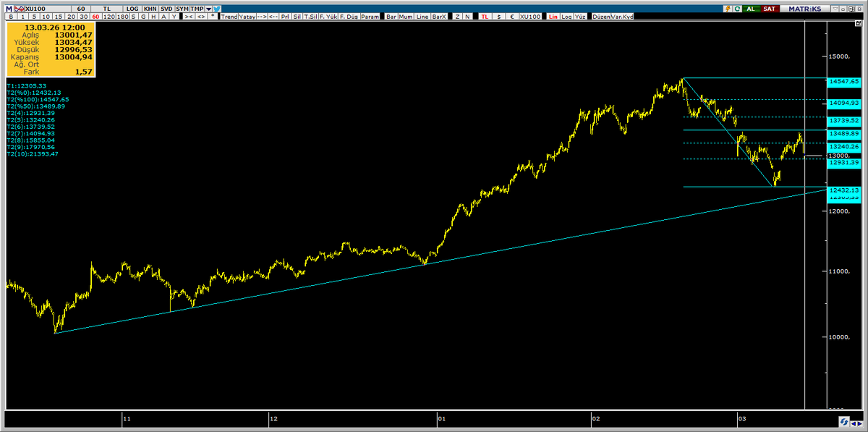Image resolution: width=868 pixels, height=432 pixels.
Task: Click the '-->' shift right button
Action: tap(262, 17)
